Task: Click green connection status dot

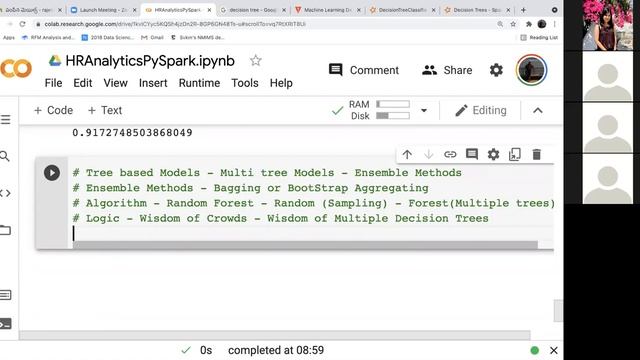Action: (534, 350)
